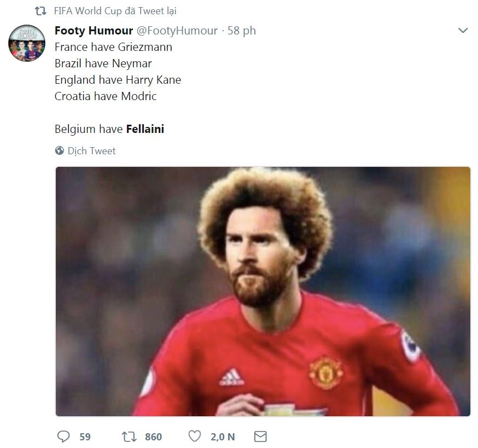The width and height of the screenshot is (478, 448).
Task: Click the globe icon beside Dịch Tweet
Action: tap(60, 150)
